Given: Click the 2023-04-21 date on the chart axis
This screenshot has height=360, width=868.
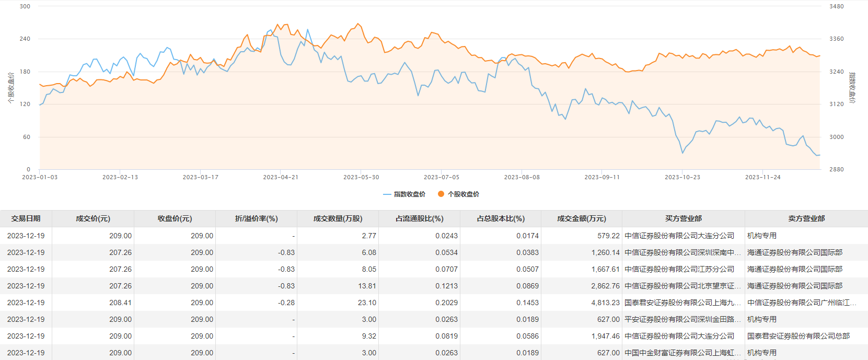Looking at the screenshot, I should tap(281, 177).
